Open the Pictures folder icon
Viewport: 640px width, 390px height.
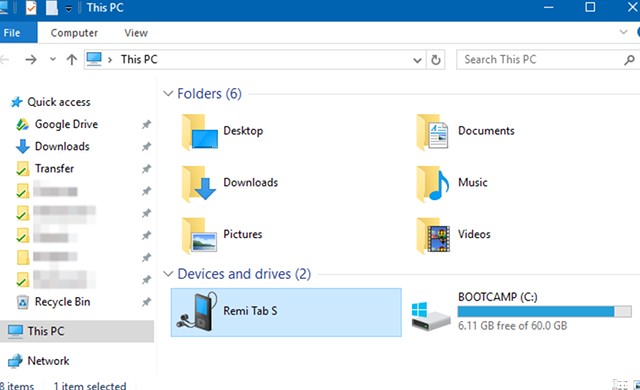(199, 236)
